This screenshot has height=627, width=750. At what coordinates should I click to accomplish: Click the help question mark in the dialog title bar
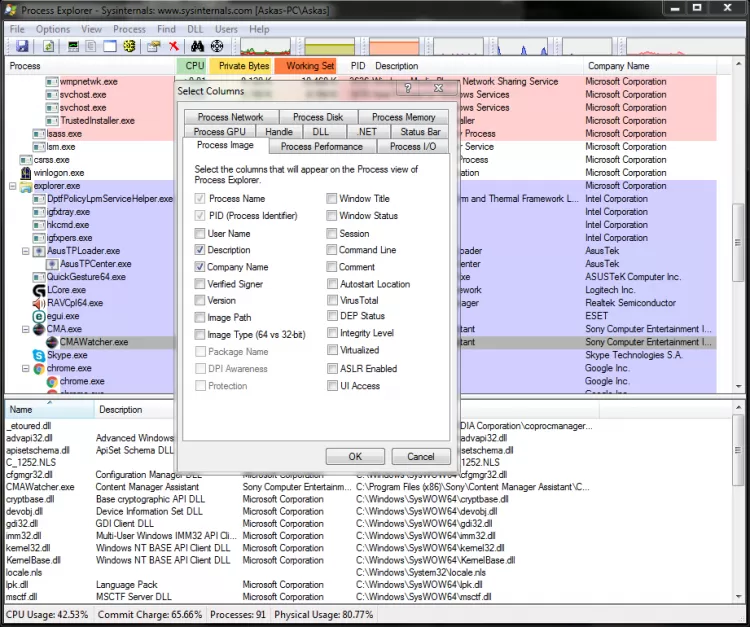[x=409, y=89]
